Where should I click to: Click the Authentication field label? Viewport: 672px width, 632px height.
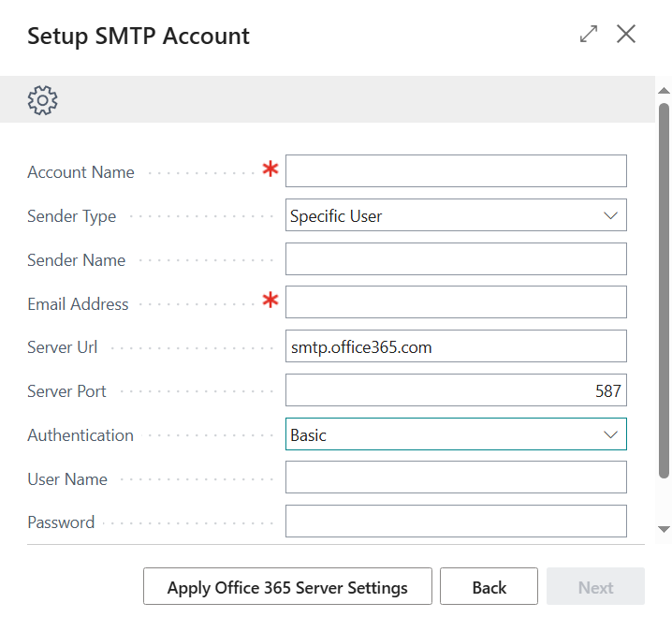click(80, 435)
